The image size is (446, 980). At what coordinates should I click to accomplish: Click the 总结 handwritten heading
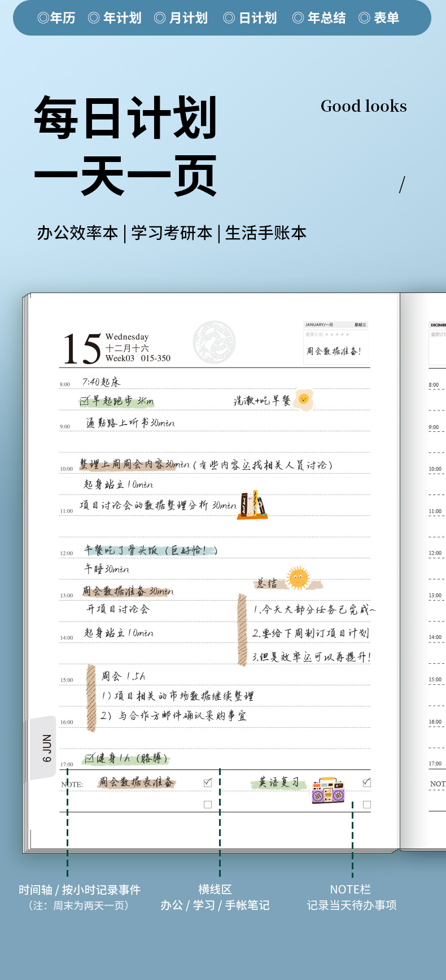pos(268,584)
